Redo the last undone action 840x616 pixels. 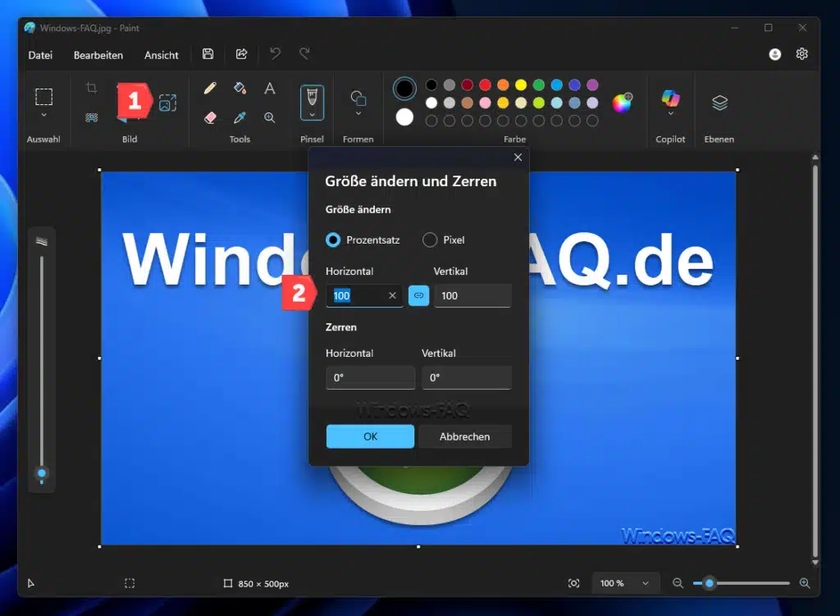(305, 53)
